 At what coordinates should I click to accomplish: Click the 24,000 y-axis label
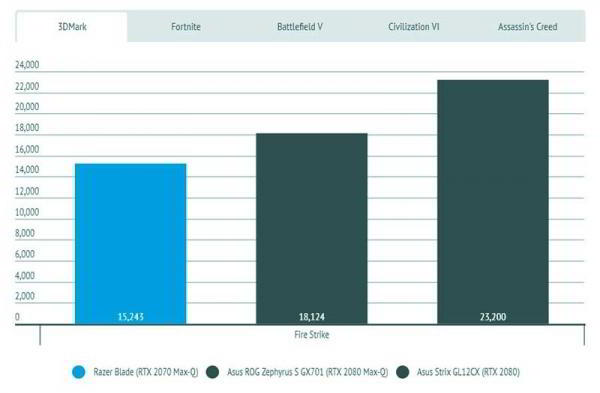[27, 65]
